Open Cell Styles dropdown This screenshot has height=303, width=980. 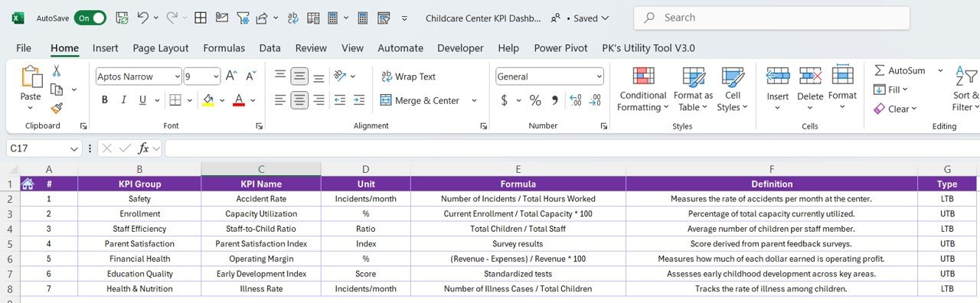[x=733, y=89]
